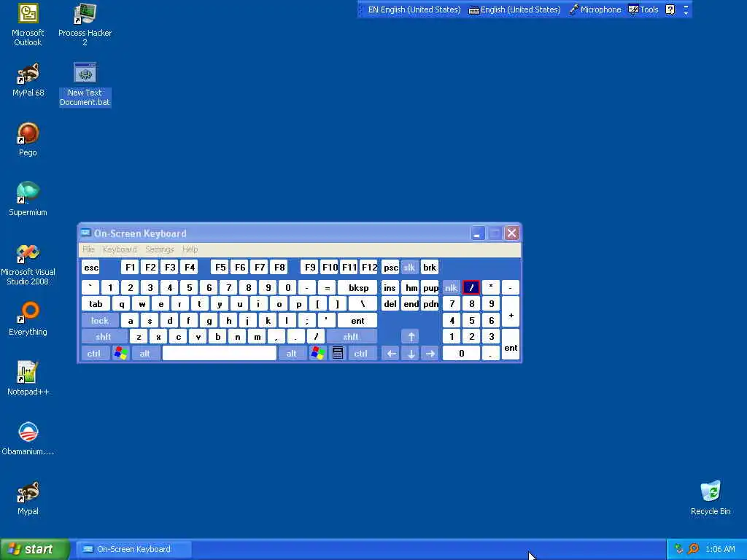
Task: Select Mypal desktop icon above Start button
Action: [28, 499]
